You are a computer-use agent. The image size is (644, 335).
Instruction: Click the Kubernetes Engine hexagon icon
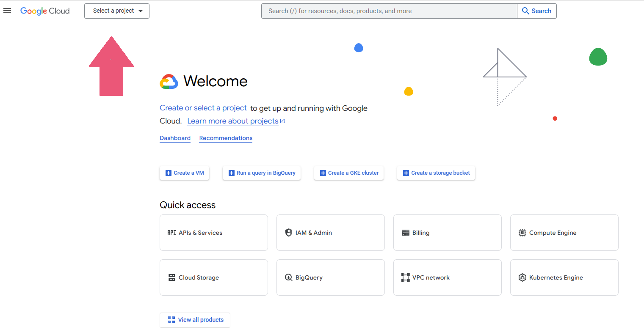pos(522,277)
